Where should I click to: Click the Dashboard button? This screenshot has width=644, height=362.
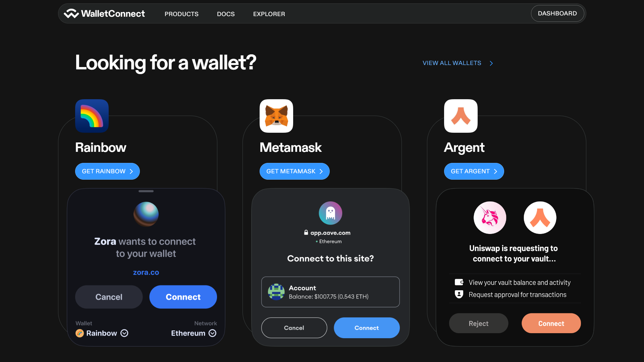click(x=557, y=13)
